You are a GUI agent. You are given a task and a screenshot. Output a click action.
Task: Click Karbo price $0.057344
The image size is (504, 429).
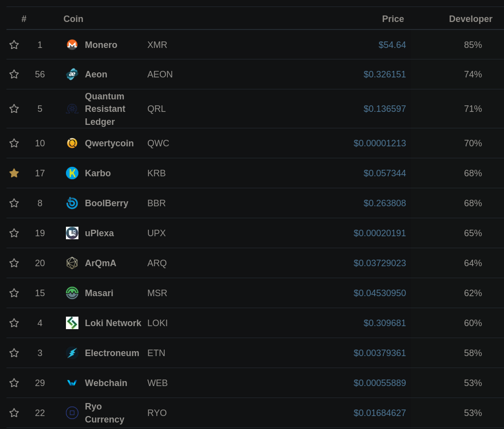(385, 173)
